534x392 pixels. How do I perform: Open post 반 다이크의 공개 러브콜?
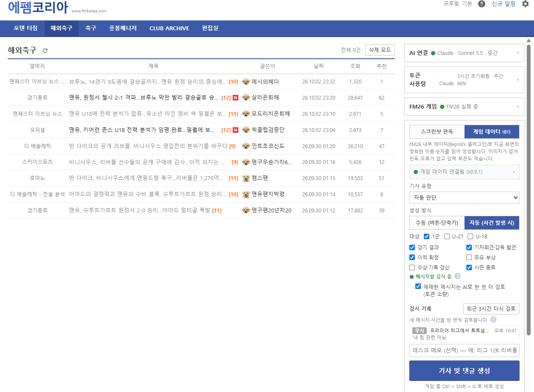coord(148,146)
